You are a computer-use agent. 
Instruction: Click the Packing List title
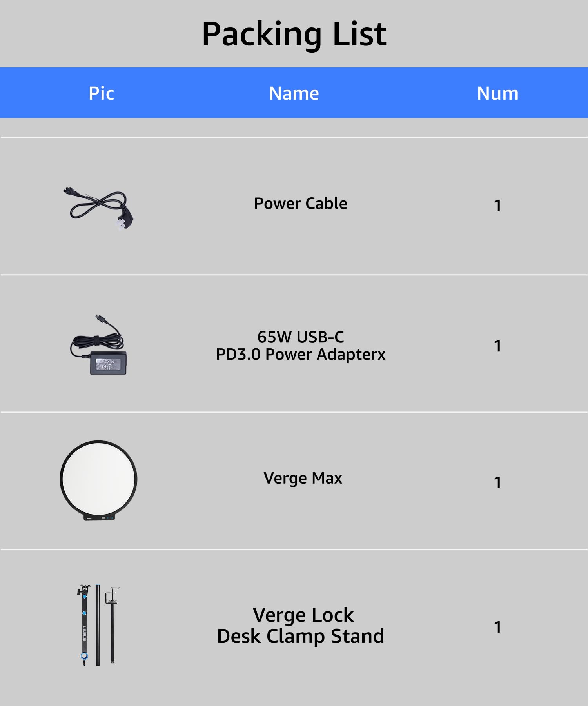coord(294,35)
